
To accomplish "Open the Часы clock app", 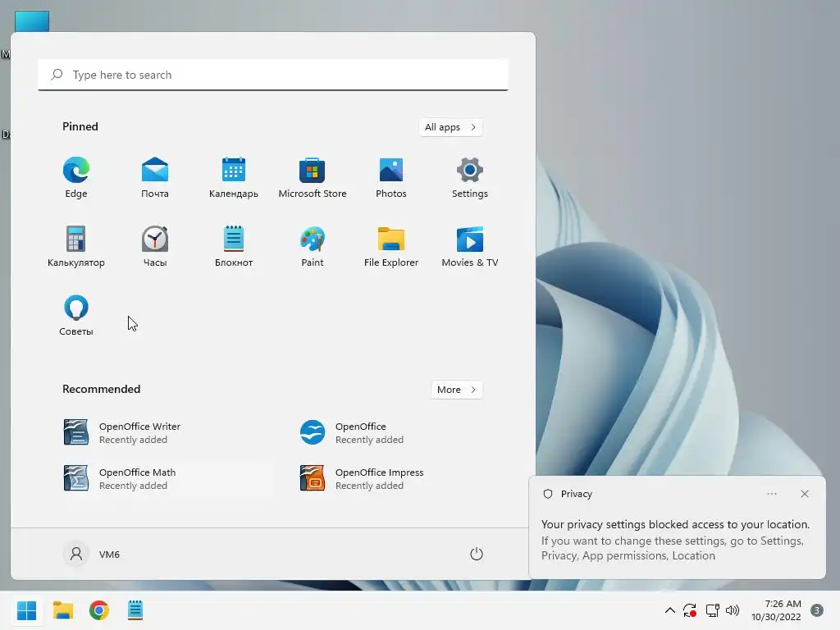I will click(155, 247).
